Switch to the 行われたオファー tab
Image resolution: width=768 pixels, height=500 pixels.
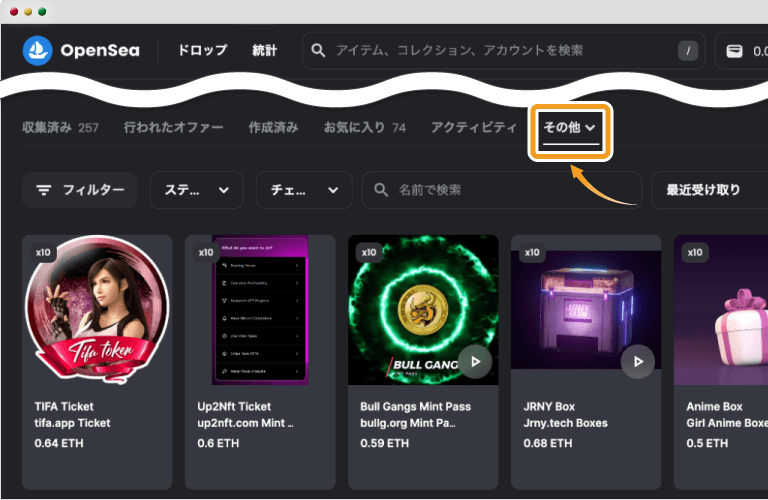click(x=173, y=127)
